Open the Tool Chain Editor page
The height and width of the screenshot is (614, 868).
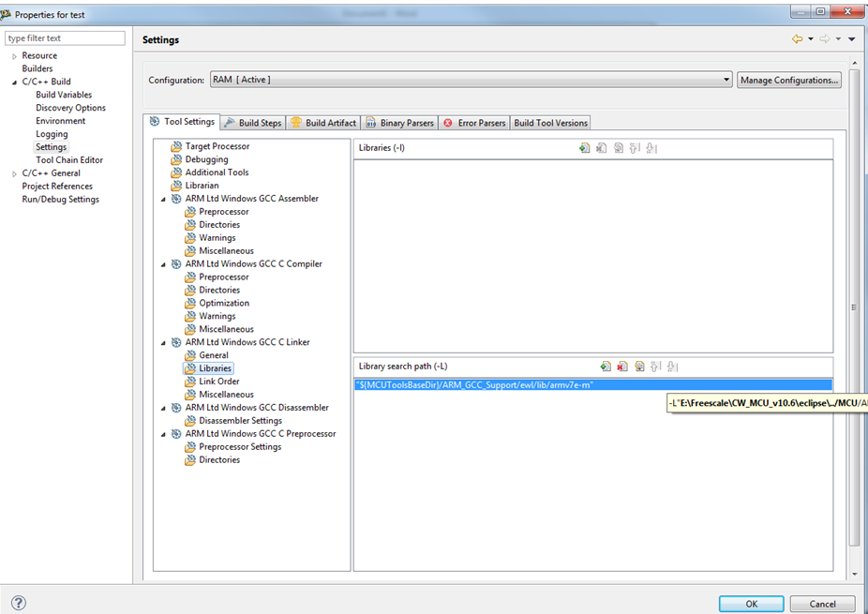pyautogui.click(x=69, y=160)
